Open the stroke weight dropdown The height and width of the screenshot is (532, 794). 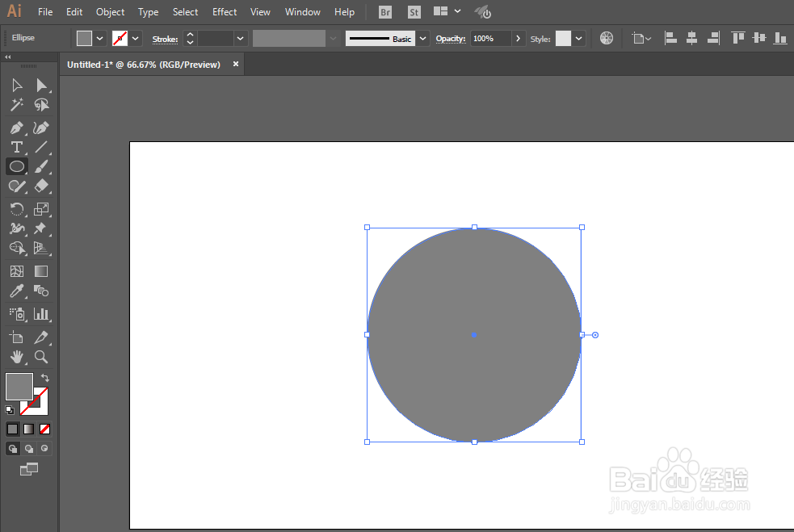[240, 38]
